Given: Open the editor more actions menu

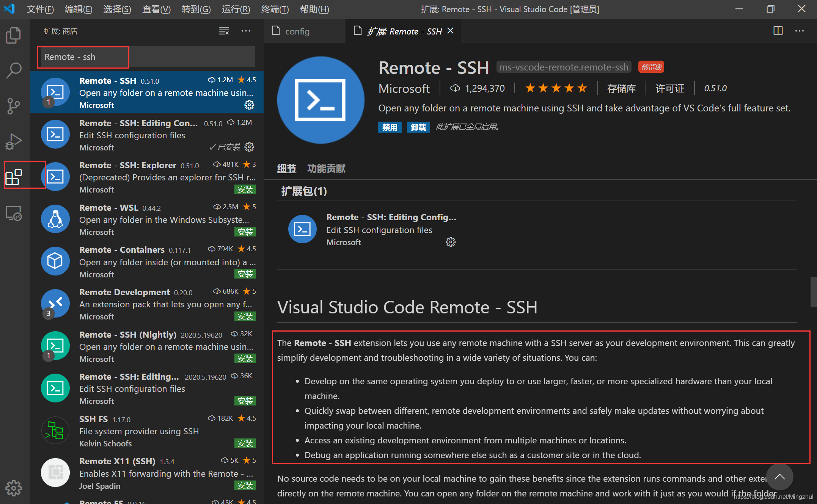Looking at the screenshot, I should pos(800,31).
